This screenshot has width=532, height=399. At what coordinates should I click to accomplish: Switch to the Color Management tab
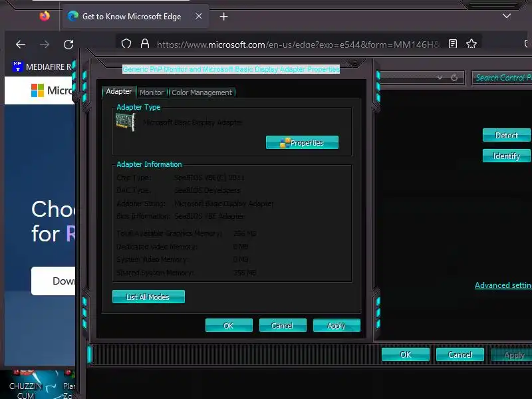[x=201, y=92]
